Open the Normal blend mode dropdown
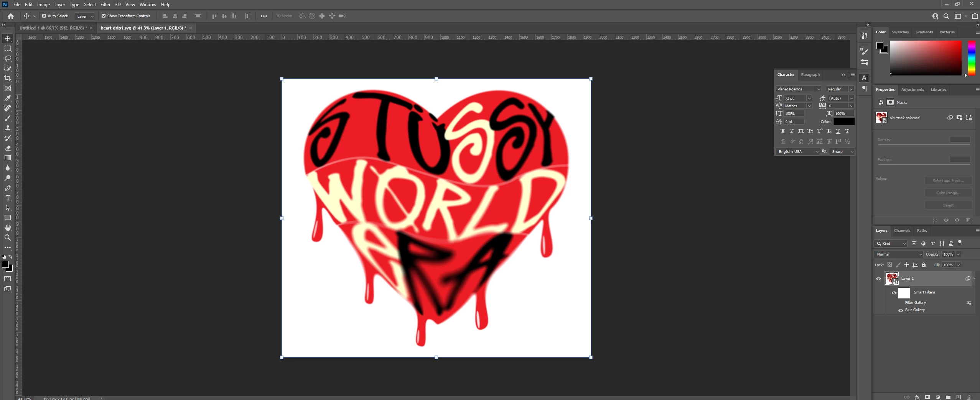The image size is (980, 400). [899, 254]
